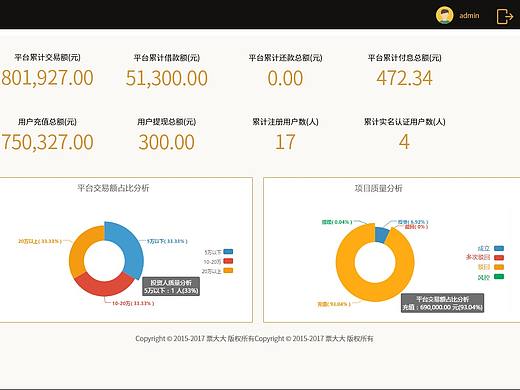Viewport: 520px width, 390px height.
Task: Toggle the 多次驳回 red legend swatch
Action: 499,257
